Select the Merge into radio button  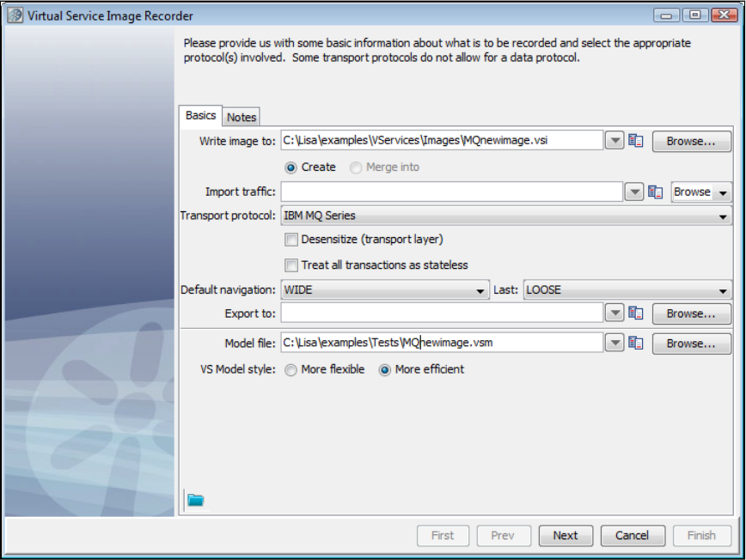[x=356, y=167]
